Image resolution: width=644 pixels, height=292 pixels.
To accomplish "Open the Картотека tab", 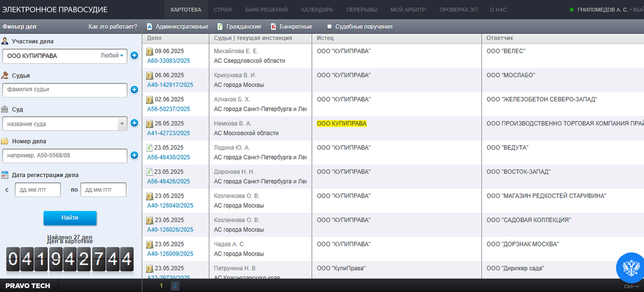I will point(186,10).
